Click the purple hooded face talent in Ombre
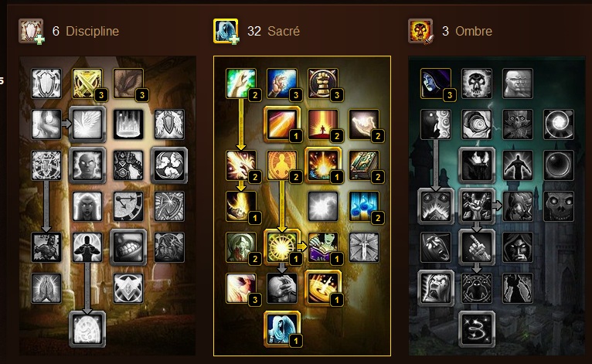Screen dimensions: 592x364 click(x=436, y=83)
